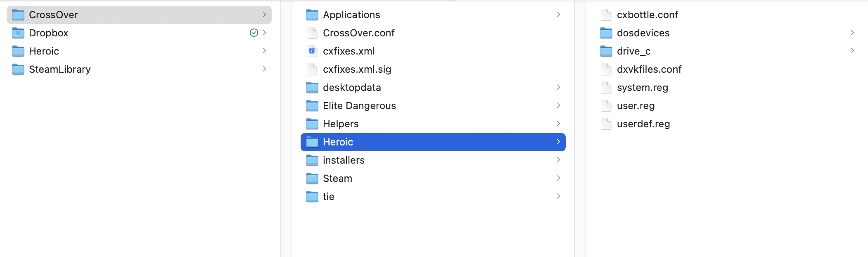Expand Elite Dangerous folder chevron
This screenshot has height=257, width=868.
click(558, 105)
